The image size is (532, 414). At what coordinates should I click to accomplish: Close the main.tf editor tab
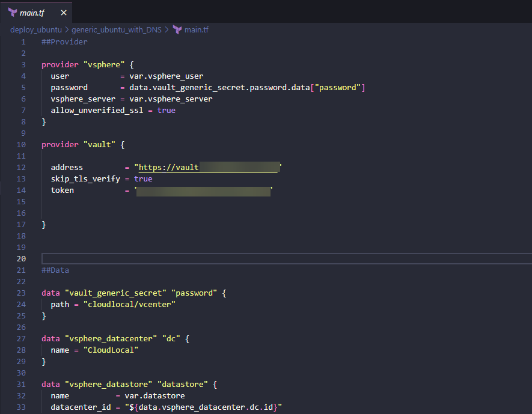tap(64, 13)
